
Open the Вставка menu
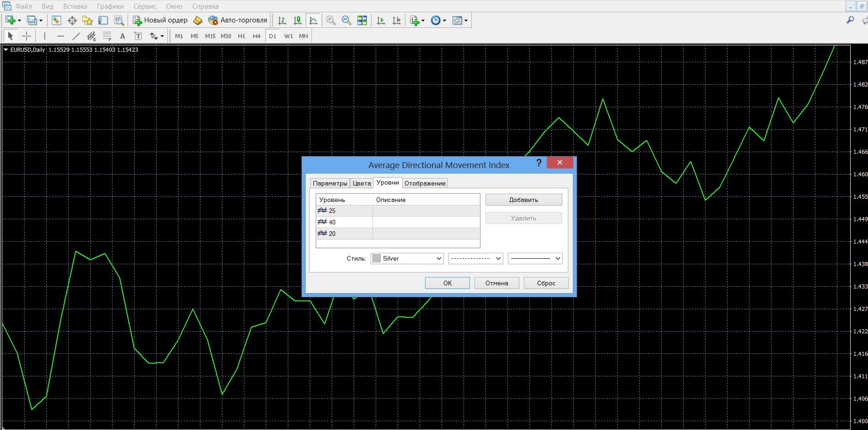tap(75, 6)
